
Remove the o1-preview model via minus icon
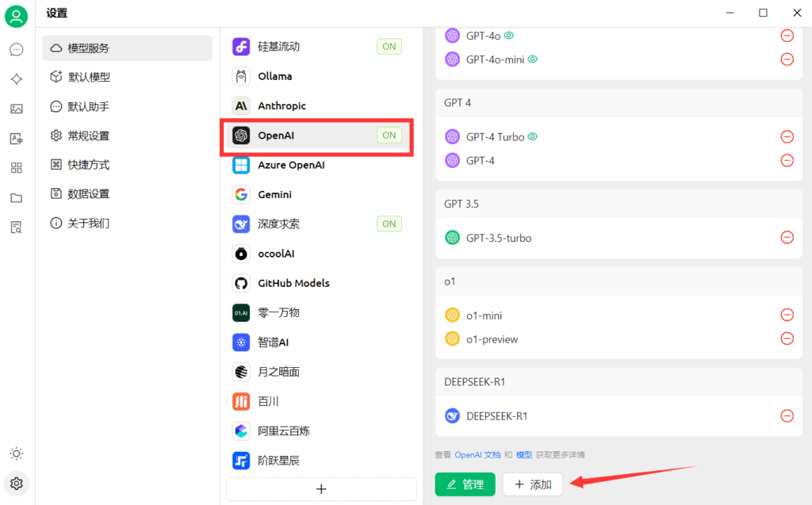point(787,339)
